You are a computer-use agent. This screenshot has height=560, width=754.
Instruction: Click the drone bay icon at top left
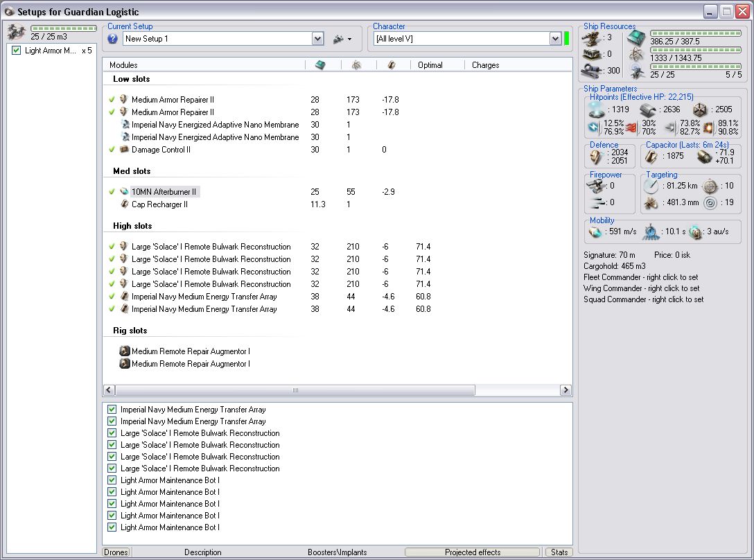17,30
